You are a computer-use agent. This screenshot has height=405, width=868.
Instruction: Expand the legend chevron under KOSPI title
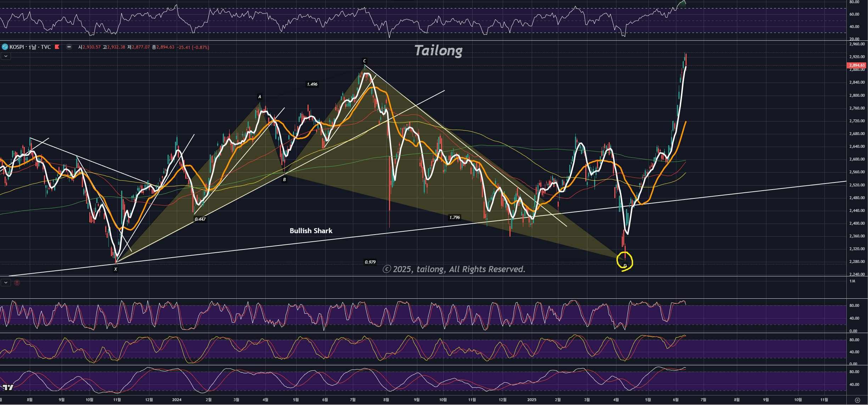click(x=6, y=56)
